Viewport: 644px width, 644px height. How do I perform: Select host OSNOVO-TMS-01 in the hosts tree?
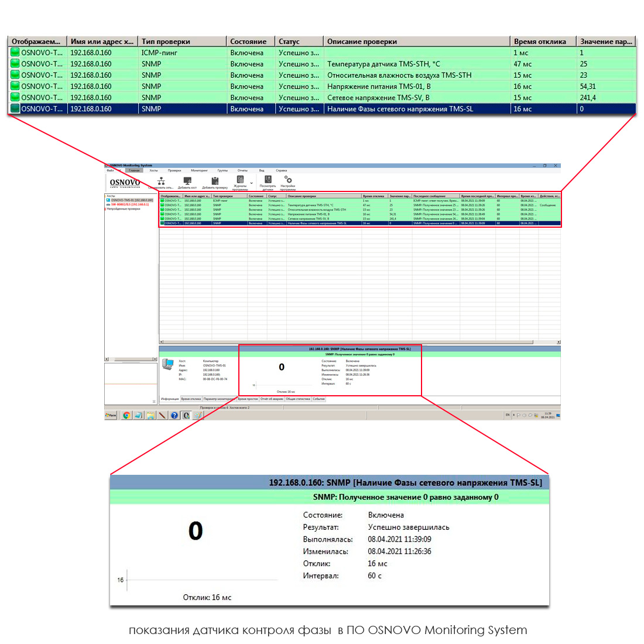click(131, 200)
